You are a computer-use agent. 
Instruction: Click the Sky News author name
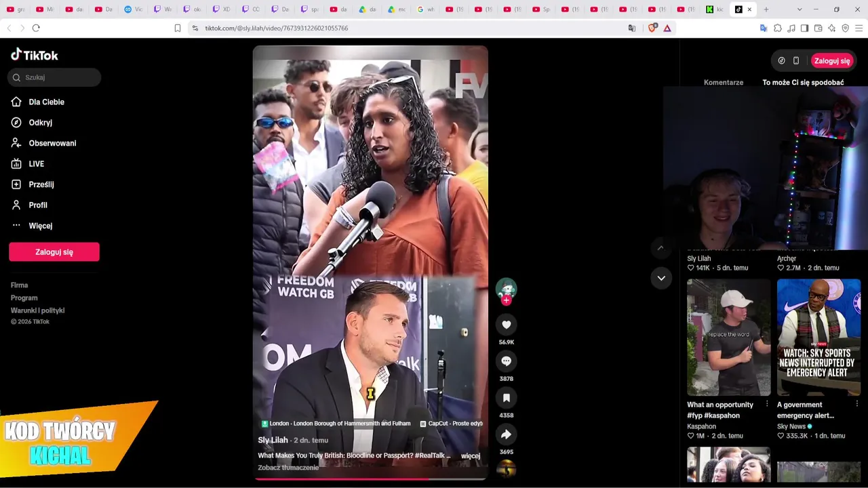point(791,427)
